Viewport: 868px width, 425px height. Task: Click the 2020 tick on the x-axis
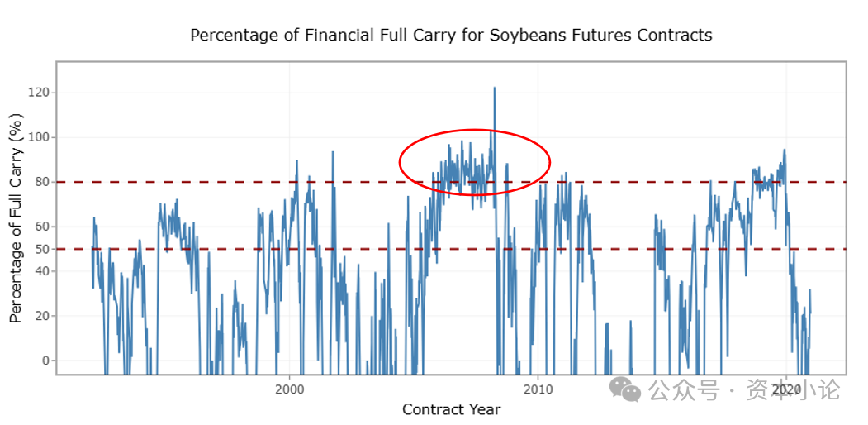[x=786, y=389]
